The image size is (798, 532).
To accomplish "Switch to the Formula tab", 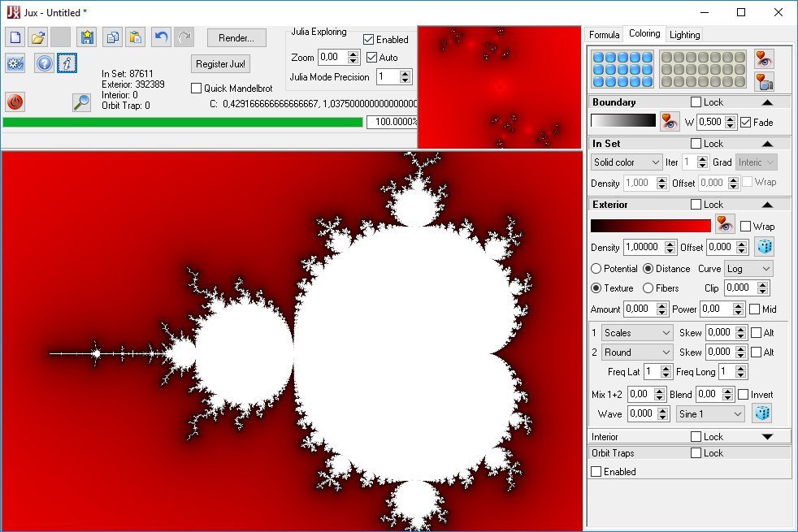I will coord(604,35).
